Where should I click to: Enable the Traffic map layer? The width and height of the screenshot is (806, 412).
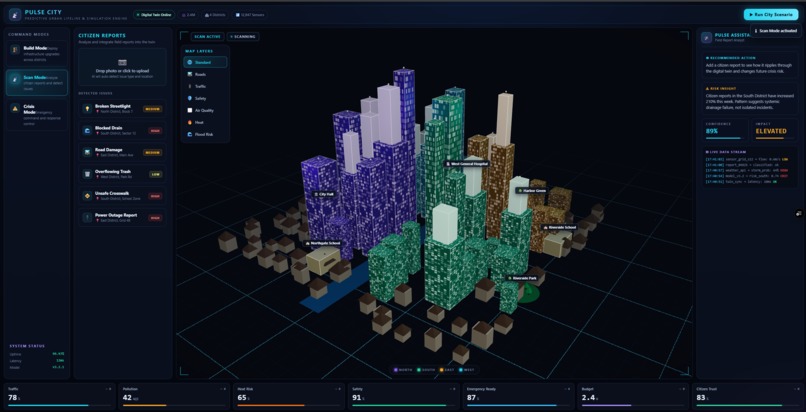click(205, 86)
